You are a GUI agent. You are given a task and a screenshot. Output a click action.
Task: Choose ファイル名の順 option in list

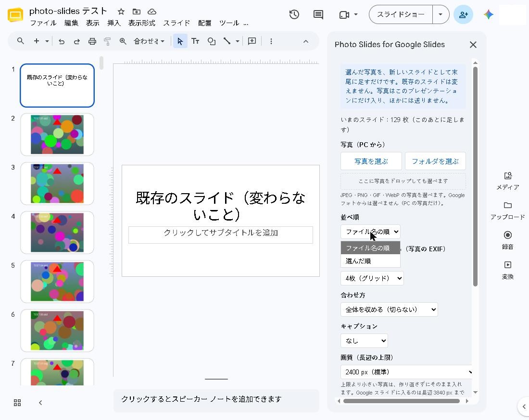[370, 248]
